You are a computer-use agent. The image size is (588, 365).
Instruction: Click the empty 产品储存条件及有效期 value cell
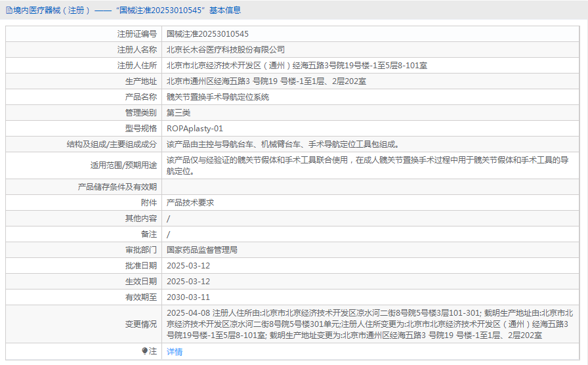371,187
